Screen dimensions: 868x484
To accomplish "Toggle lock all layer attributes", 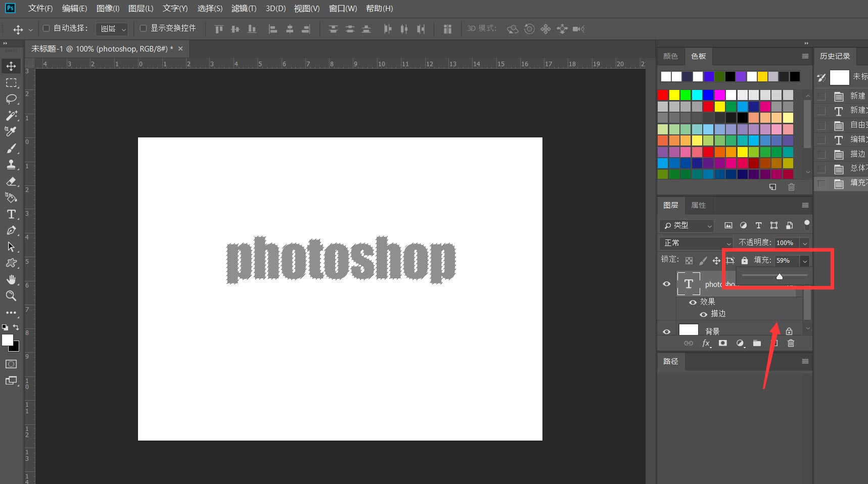I will tap(744, 260).
